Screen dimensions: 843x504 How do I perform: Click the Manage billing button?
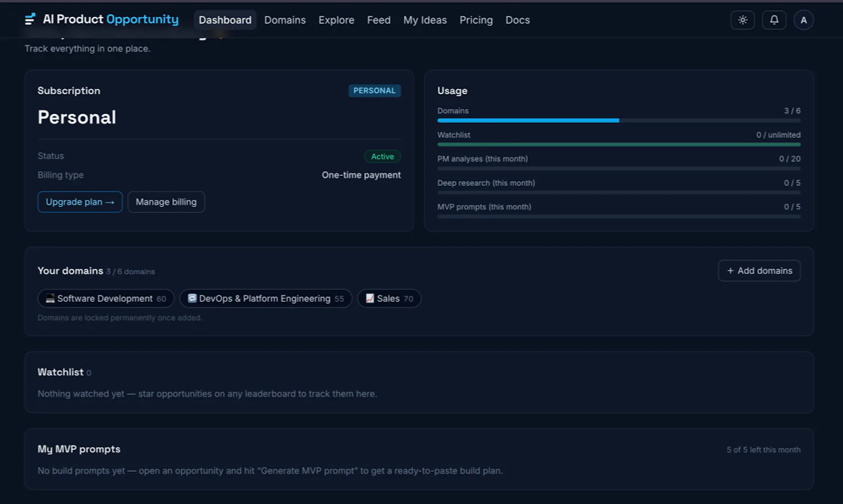166,202
